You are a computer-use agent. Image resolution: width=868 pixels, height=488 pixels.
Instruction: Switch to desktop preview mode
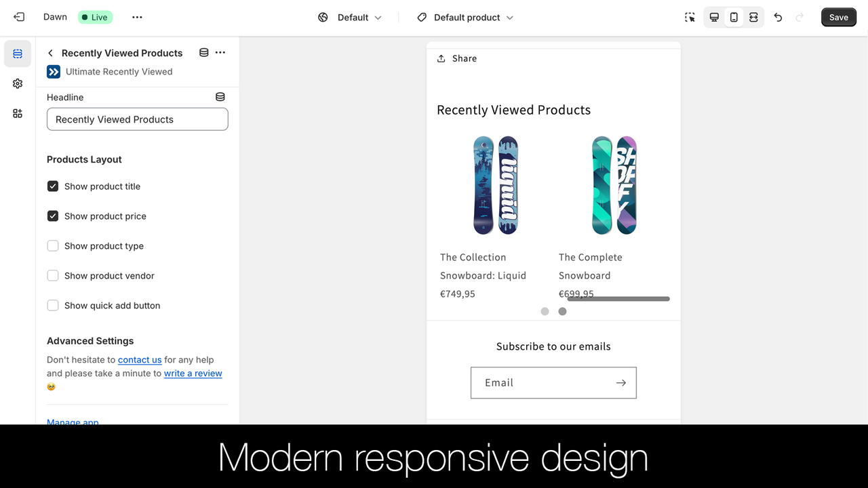pos(713,17)
